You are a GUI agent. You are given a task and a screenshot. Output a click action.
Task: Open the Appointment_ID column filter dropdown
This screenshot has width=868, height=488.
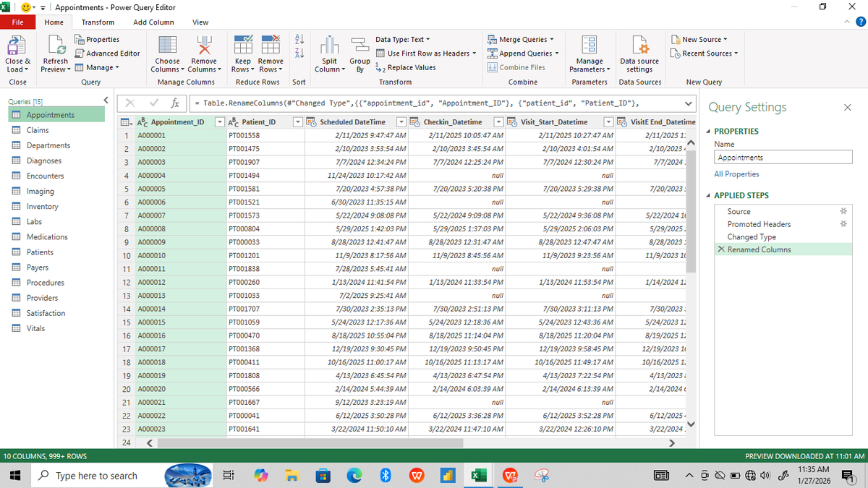pyautogui.click(x=221, y=122)
